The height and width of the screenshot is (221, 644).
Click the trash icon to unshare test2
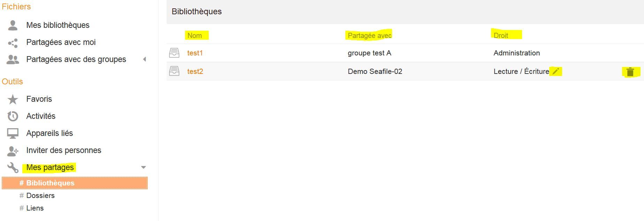(x=630, y=72)
